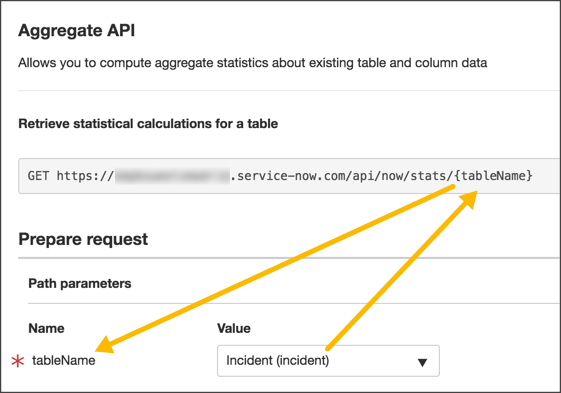Click the GET stats endpoint URL box

(x=289, y=176)
